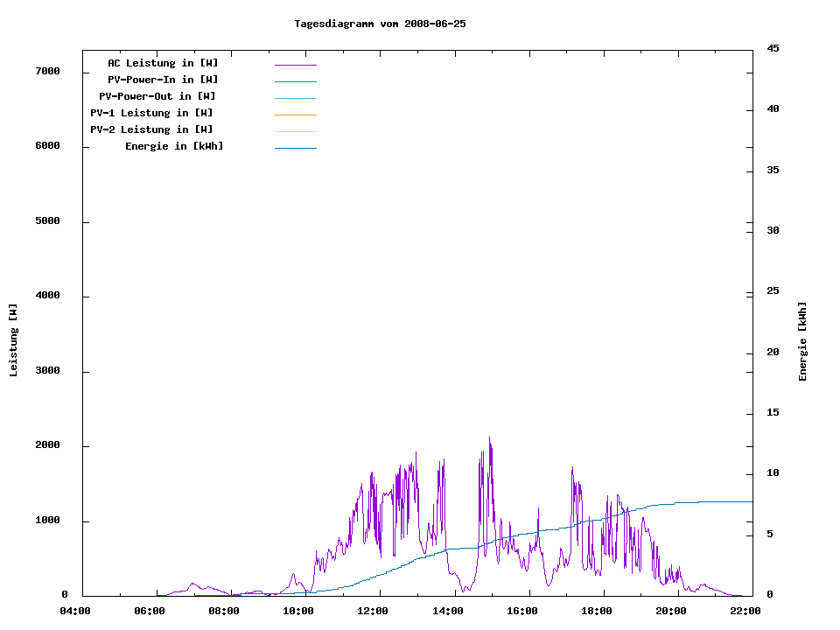Click the highest purple power peak near 15:00
This screenshot has width=840, height=630.
[490, 439]
